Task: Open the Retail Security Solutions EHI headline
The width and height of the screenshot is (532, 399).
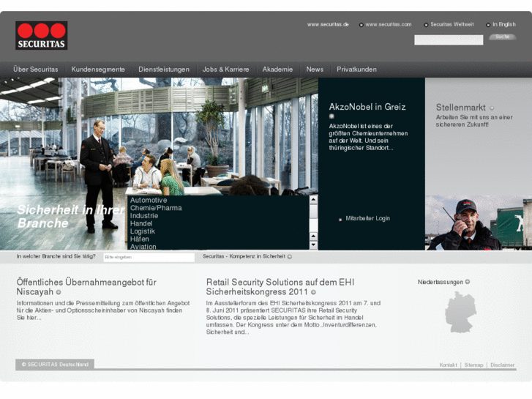Action: (x=280, y=287)
